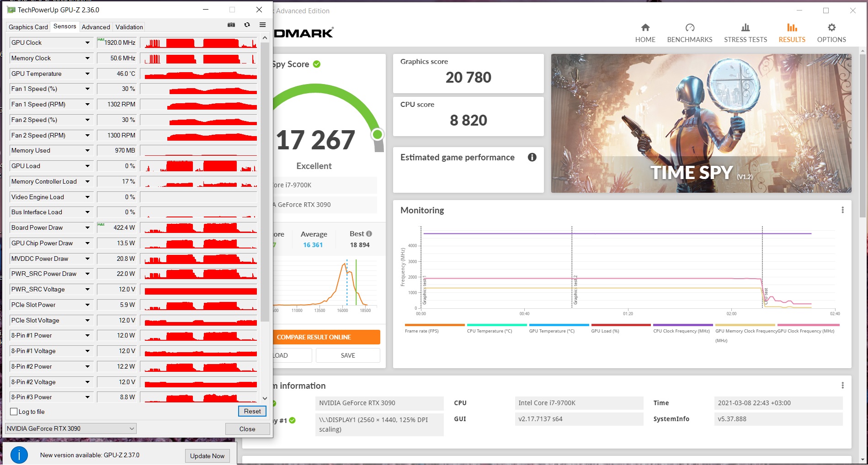Expand the GPU Clock sensor dropdown
Screen dimensions: 868x465
(x=87, y=43)
